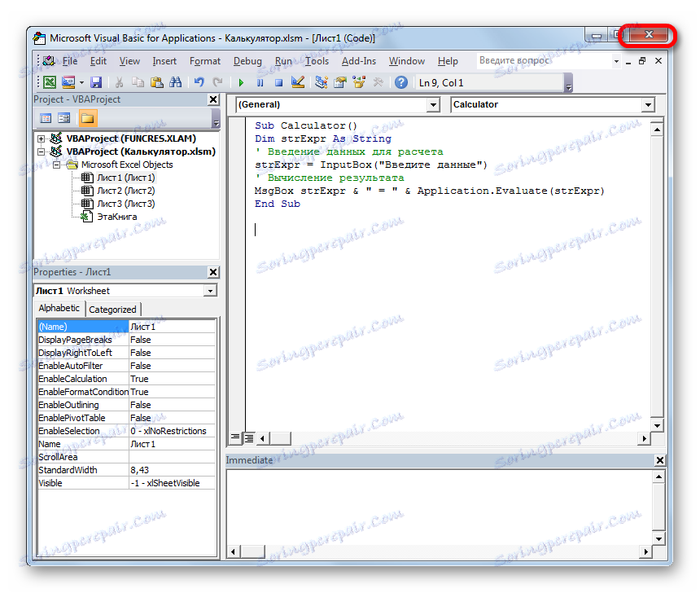Expand VBAProject (FUNCRES.XLAM) node

click(x=41, y=138)
